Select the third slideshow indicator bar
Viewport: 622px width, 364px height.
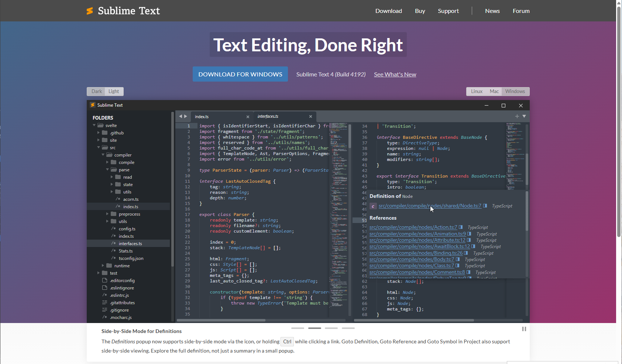click(x=331, y=328)
